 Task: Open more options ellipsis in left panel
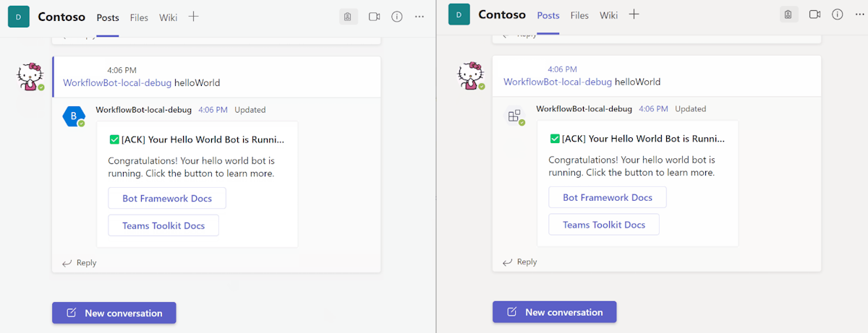(420, 17)
